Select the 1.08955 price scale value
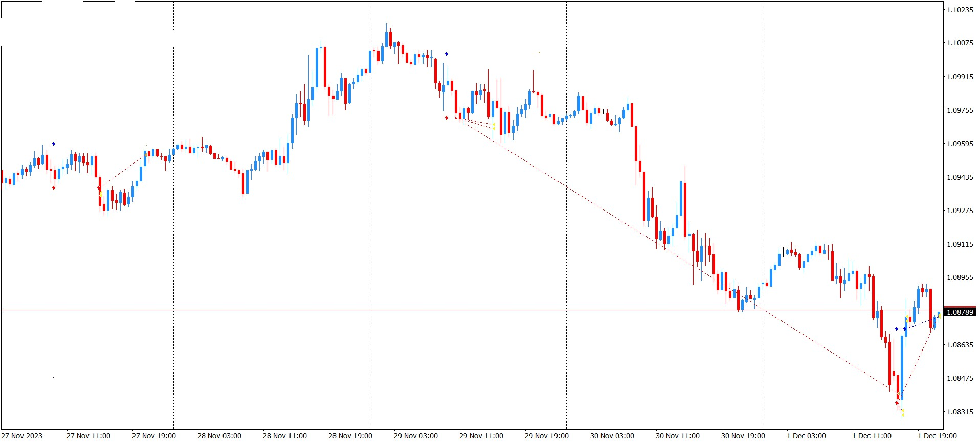 point(960,277)
